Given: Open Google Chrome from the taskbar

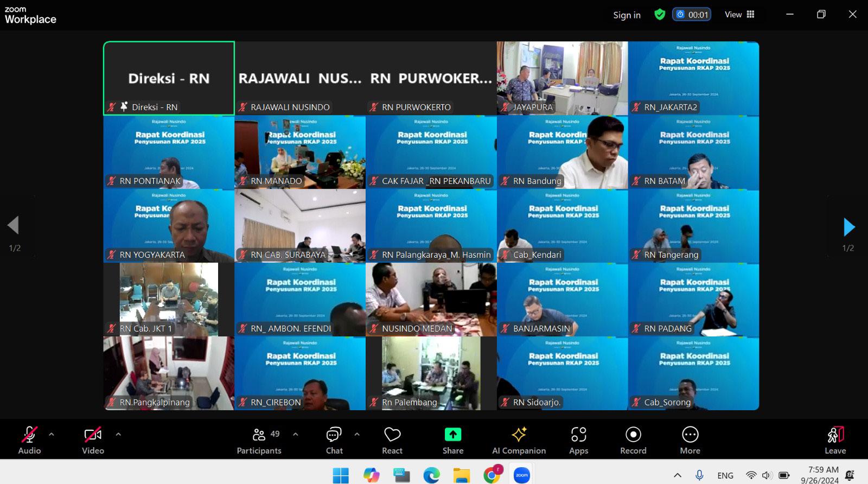Looking at the screenshot, I should coord(492,475).
